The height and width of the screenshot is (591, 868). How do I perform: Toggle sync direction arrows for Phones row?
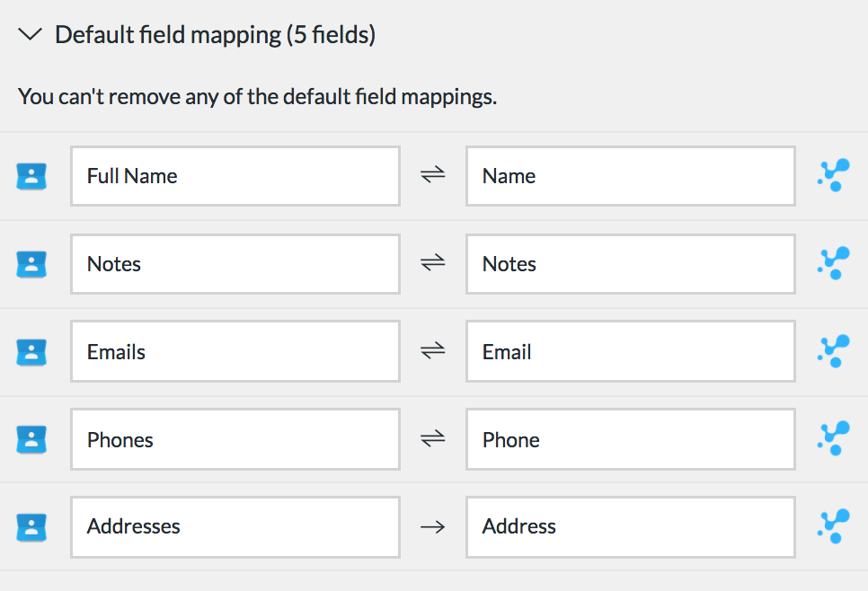pos(433,439)
